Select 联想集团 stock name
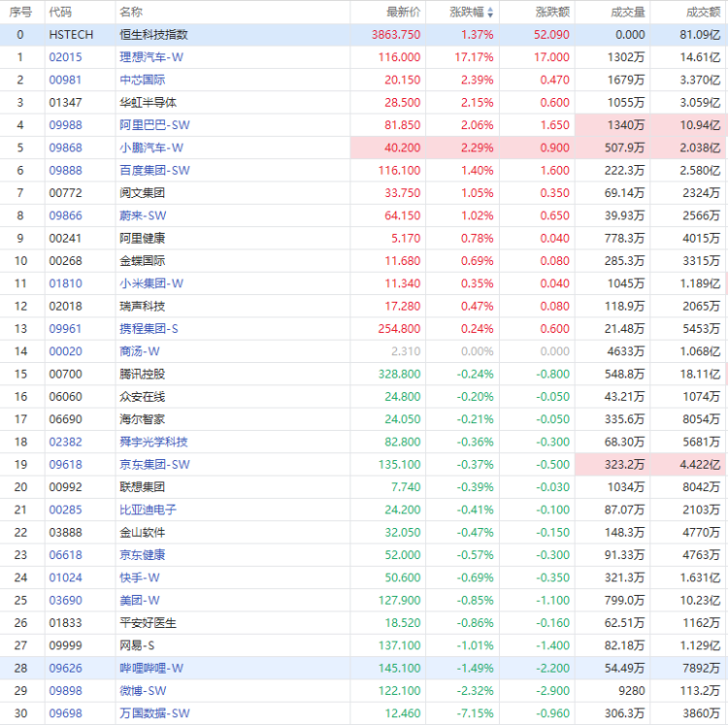Screen dimensions: 728x725 [x=142, y=487]
